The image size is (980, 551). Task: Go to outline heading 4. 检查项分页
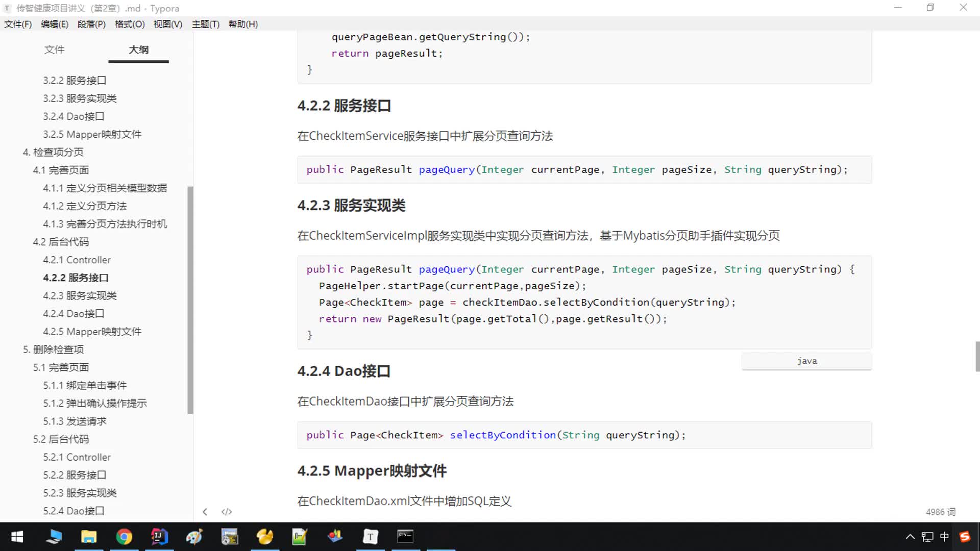pos(53,152)
